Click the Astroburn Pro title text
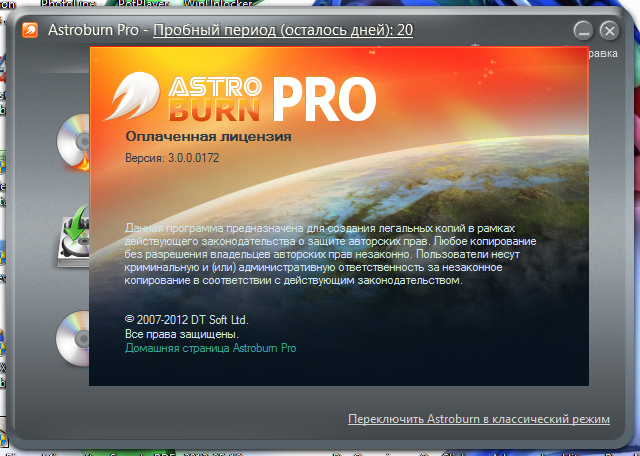 coord(98,30)
